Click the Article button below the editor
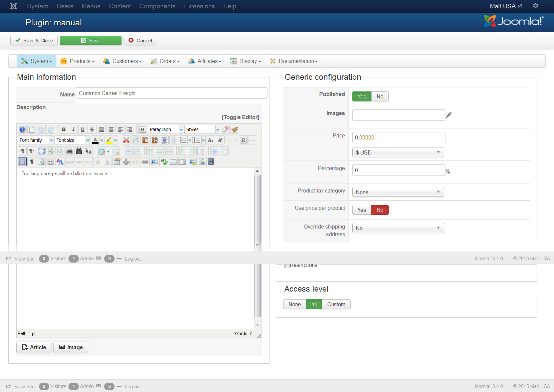The height and width of the screenshot is (392, 554). pos(34,347)
